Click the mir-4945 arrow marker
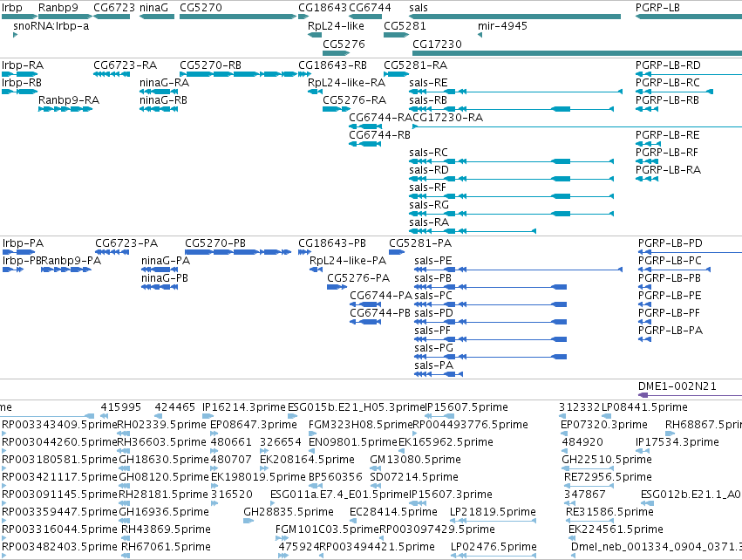The image size is (742, 560). click(480, 35)
